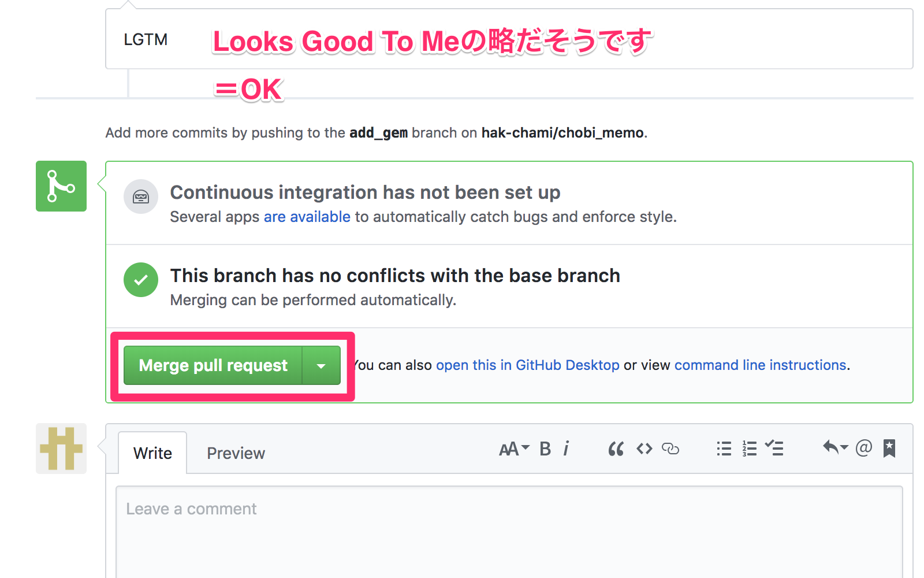Viewport: 924px width, 578px height.
Task: Add a task list
Action: 775,449
